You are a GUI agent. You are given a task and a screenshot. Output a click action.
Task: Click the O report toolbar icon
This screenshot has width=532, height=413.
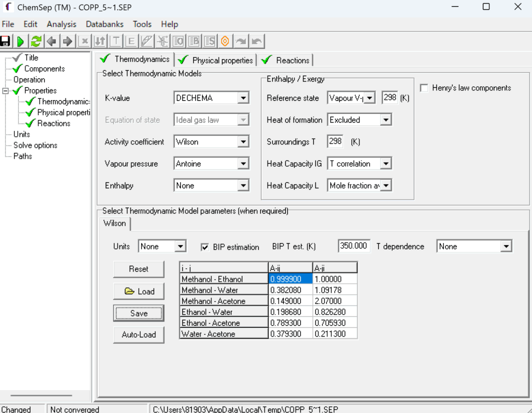coord(179,42)
